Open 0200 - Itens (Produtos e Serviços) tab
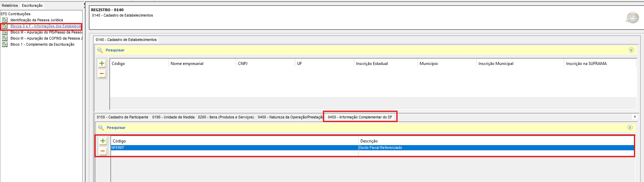Screen dimensions: 644x182 (x=226, y=117)
